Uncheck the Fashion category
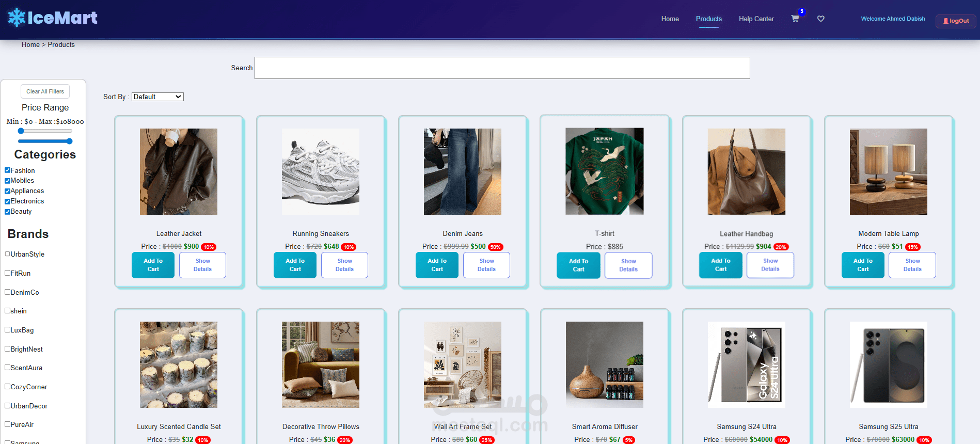The width and height of the screenshot is (980, 444). (7, 170)
